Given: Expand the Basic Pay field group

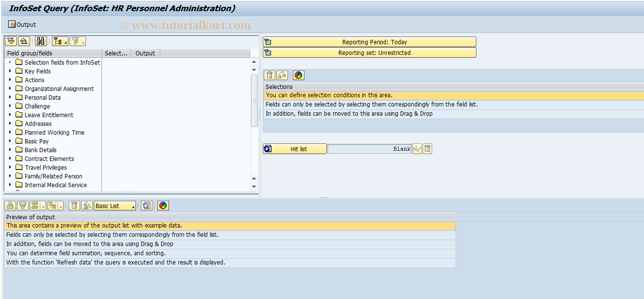Looking at the screenshot, I should point(11,141).
